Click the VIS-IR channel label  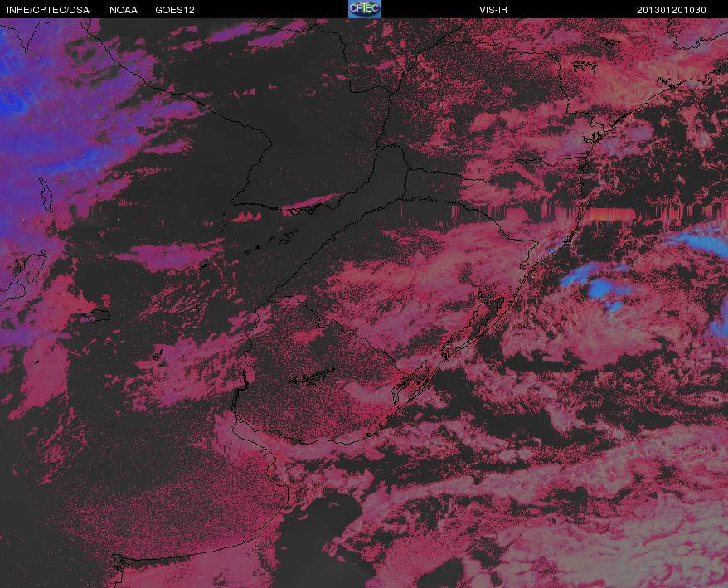493,10
